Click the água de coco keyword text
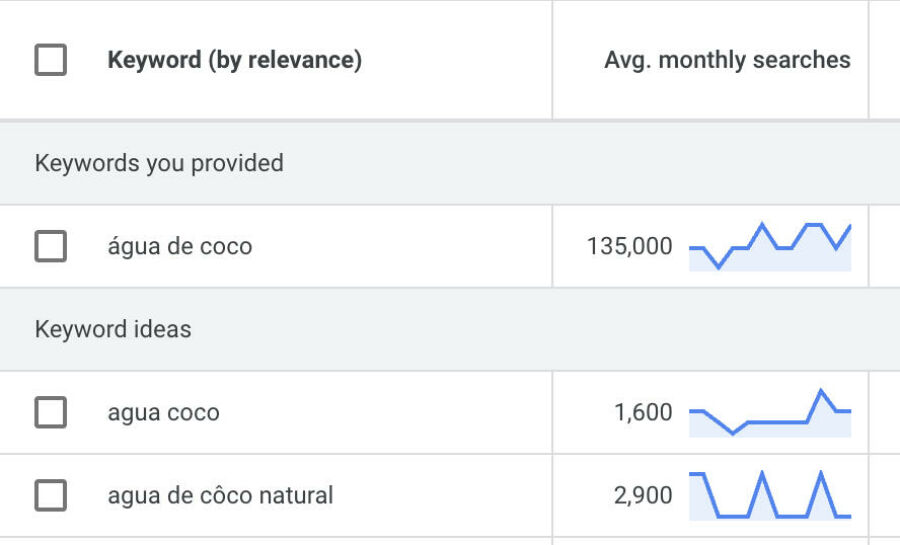900x545 pixels. [x=180, y=246]
